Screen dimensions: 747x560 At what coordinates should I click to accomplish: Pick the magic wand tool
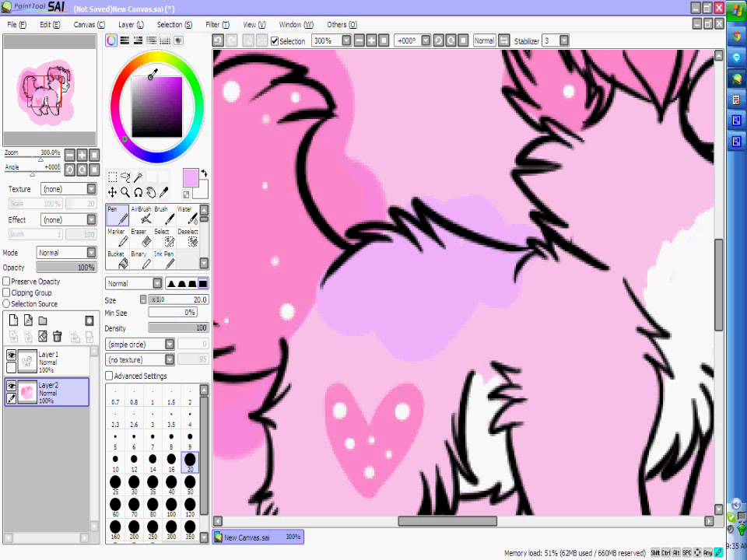click(x=139, y=177)
